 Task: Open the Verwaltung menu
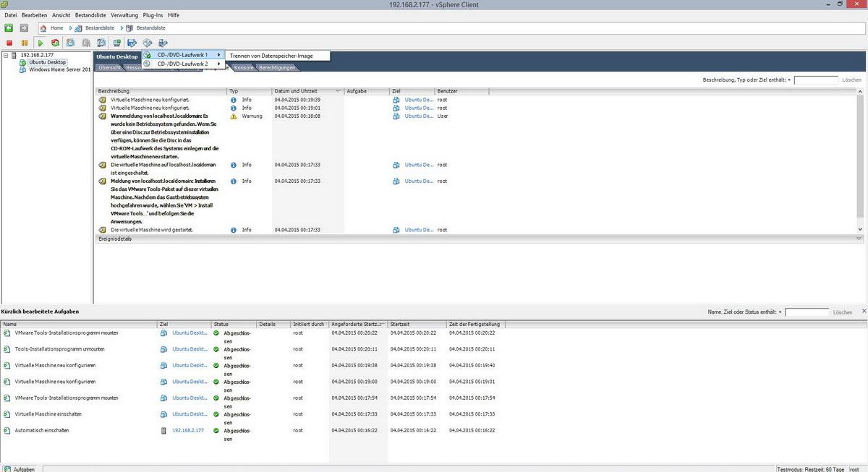pos(124,15)
